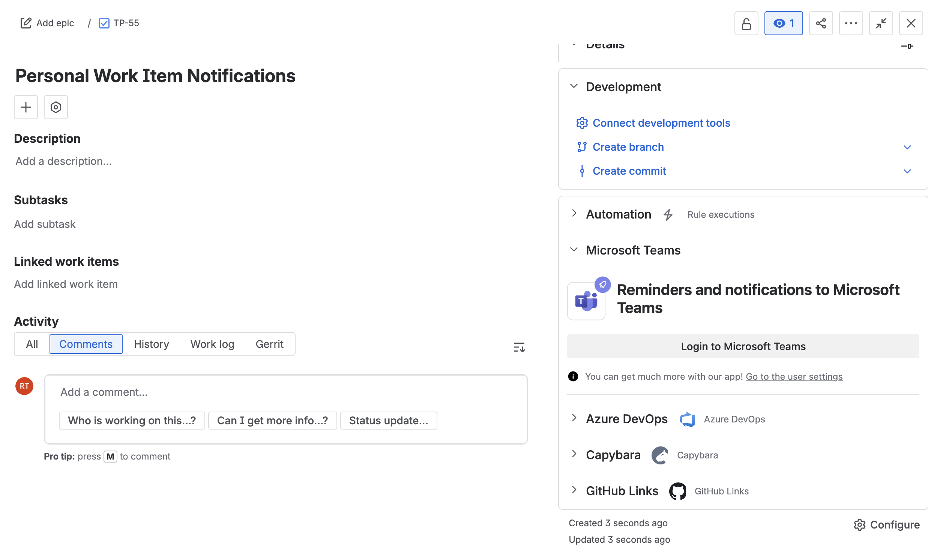The height and width of the screenshot is (560, 928).
Task: Click the Details section pin icon
Action: click(x=907, y=46)
